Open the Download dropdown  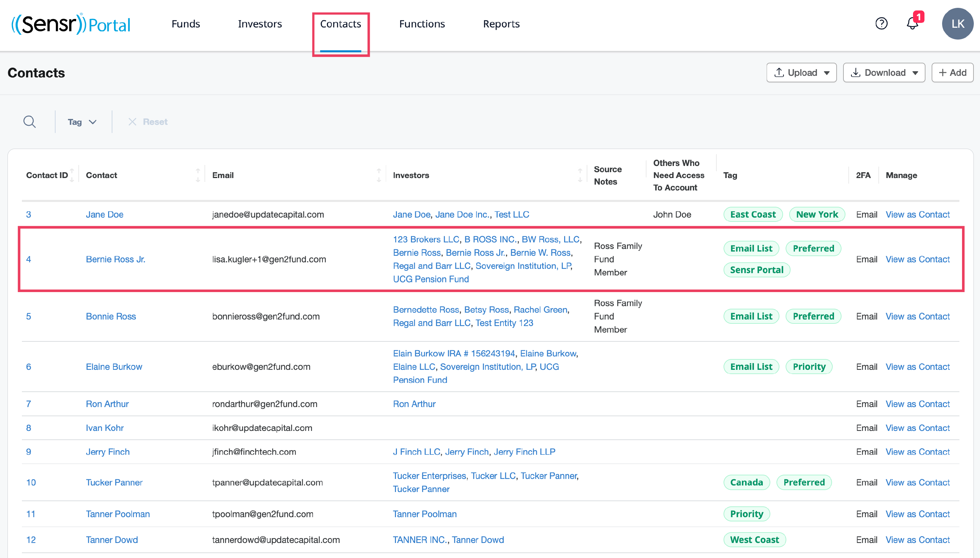[884, 73]
